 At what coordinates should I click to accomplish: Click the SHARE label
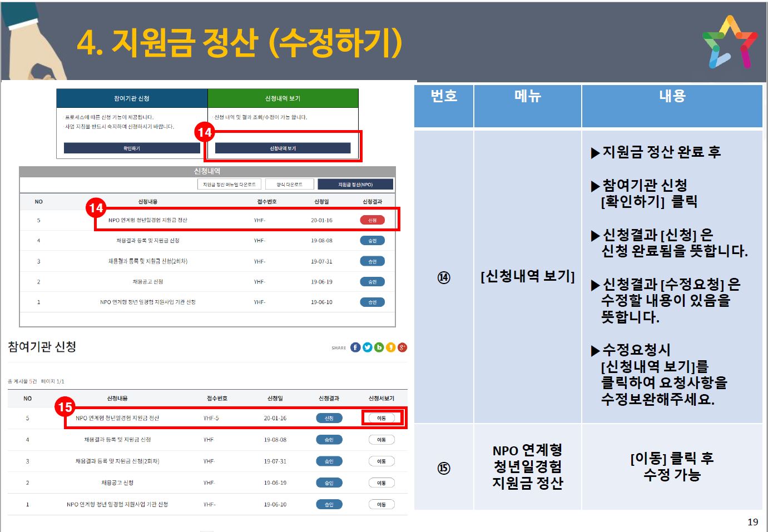click(339, 348)
